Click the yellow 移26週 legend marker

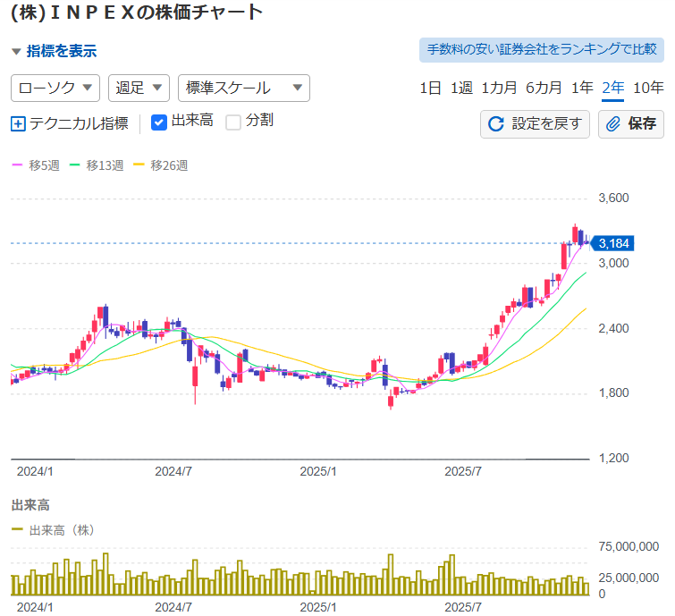(139, 165)
